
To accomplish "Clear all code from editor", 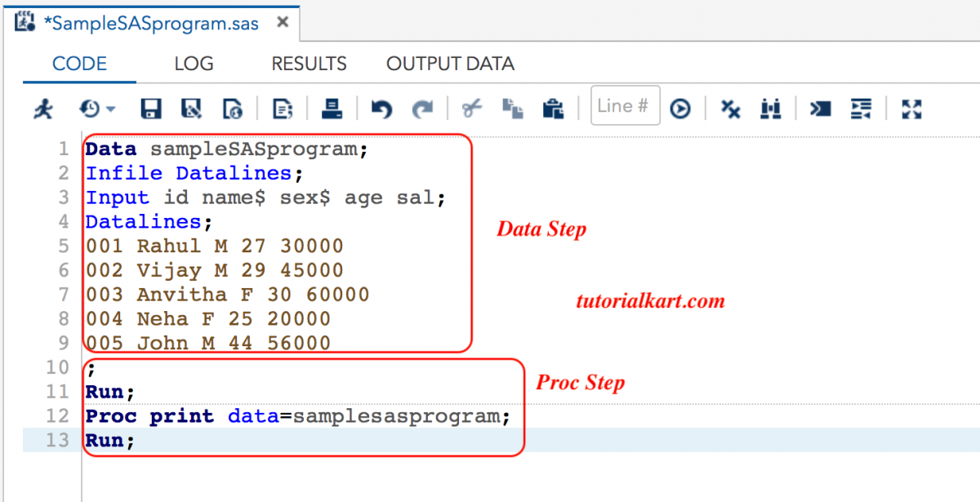I will [x=729, y=108].
